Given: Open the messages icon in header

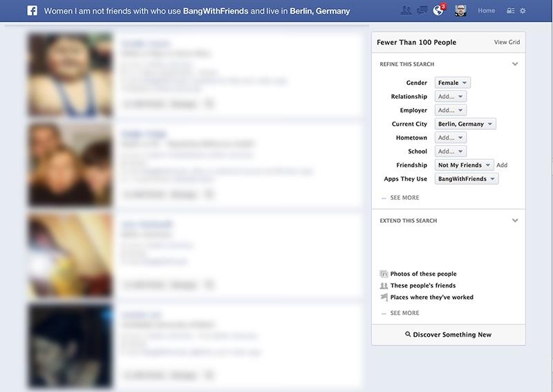Looking at the screenshot, I should 422,10.
